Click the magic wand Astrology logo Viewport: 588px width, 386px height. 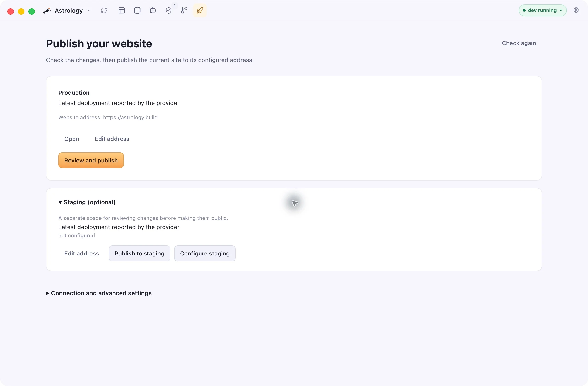[x=47, y=11]
